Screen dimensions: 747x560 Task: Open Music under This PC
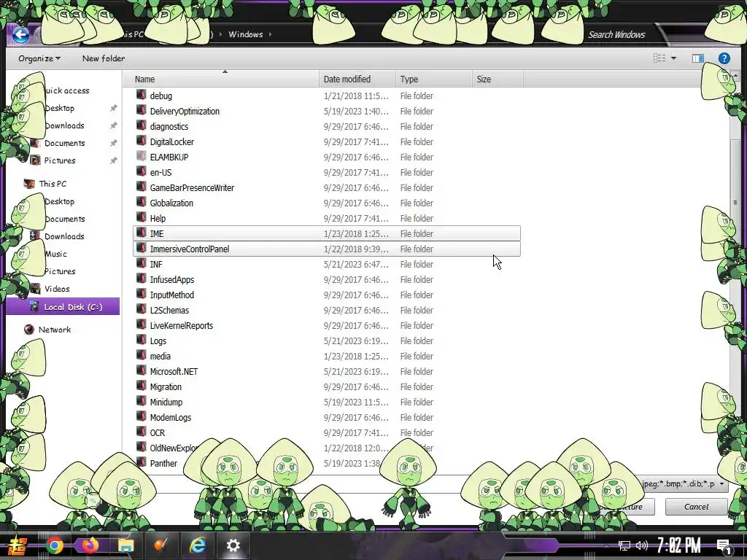[55, 254]
